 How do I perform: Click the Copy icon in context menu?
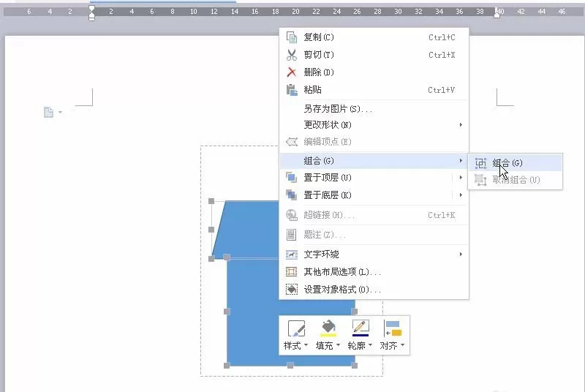(292, 37)
